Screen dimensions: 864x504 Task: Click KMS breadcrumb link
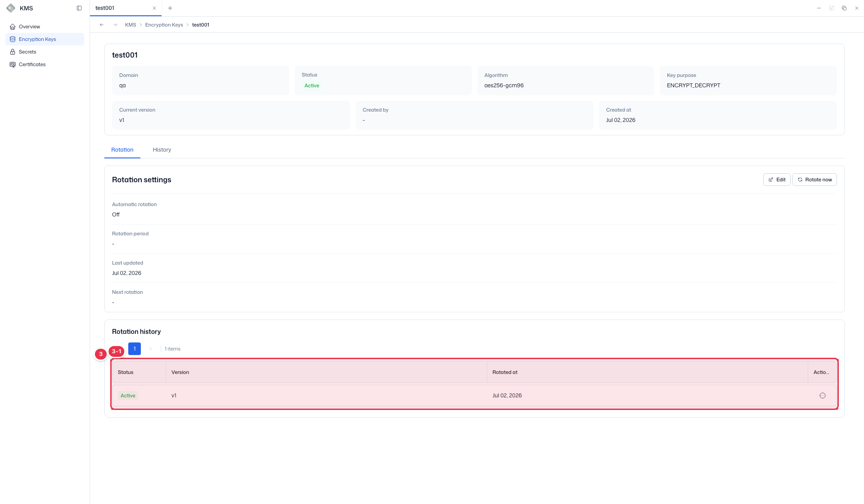tap(130, 25)
